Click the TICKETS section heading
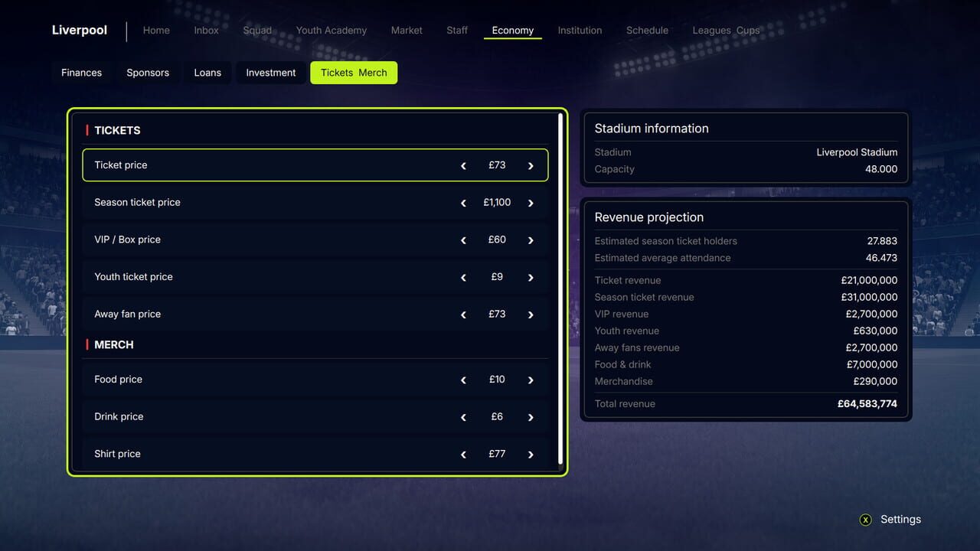Image resolution: width=980 pixels, height=551 pixels. (118, 131)
